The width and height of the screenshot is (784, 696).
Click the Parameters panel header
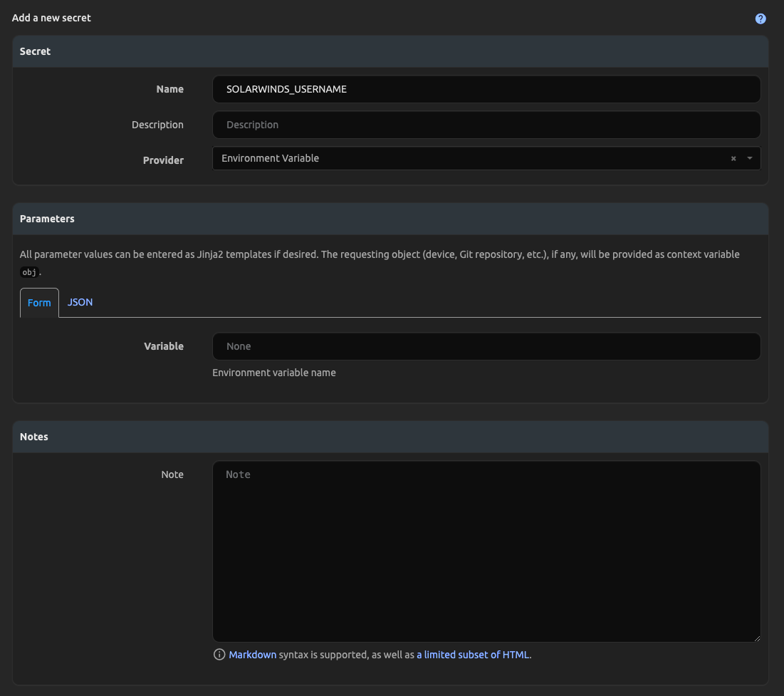tap(390, 219)
